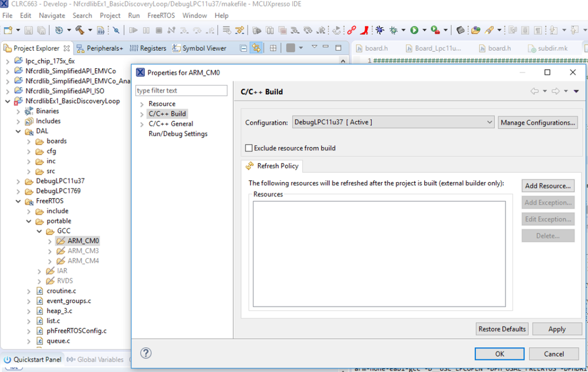Click the Collapse All icon in Project Explorer
This screenshot has height=372, width=588.
[x=243, y=48]
